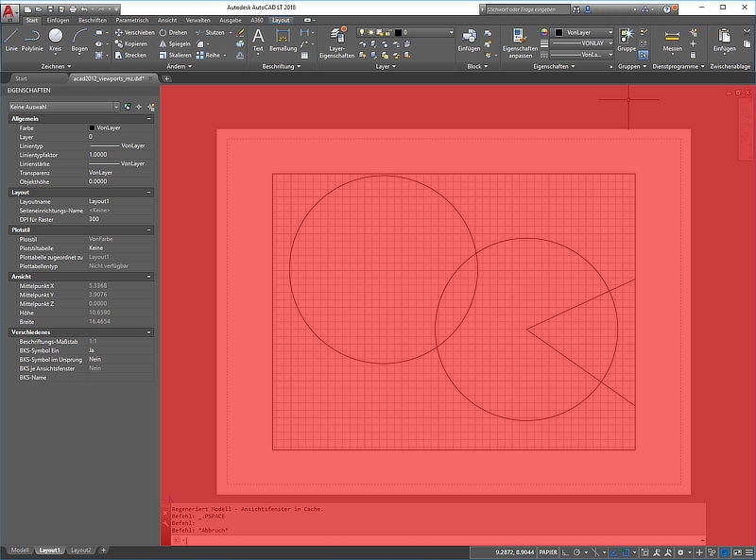
Task: Click the quick select icon in Eigenschaften palette
Action: 151,107
